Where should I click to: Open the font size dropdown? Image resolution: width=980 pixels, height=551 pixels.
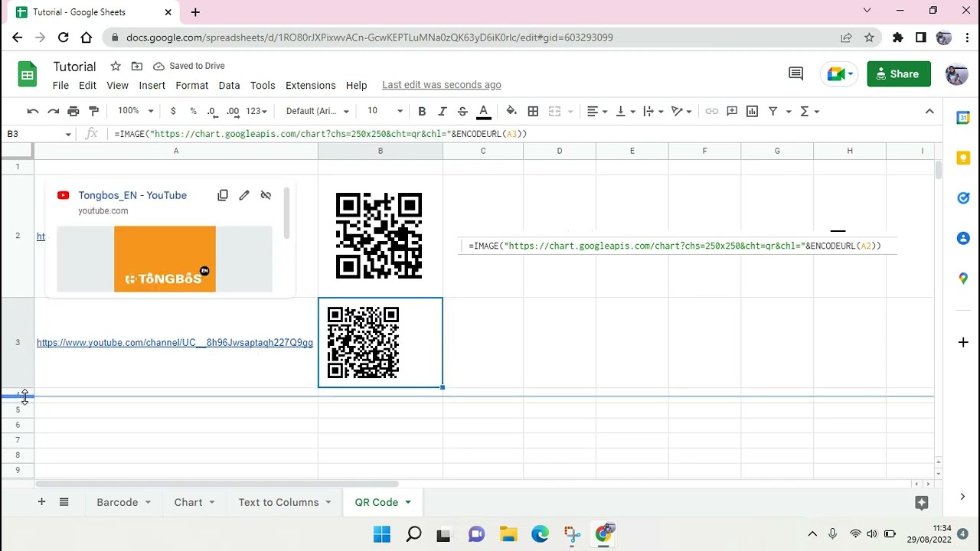coord(384,111)
